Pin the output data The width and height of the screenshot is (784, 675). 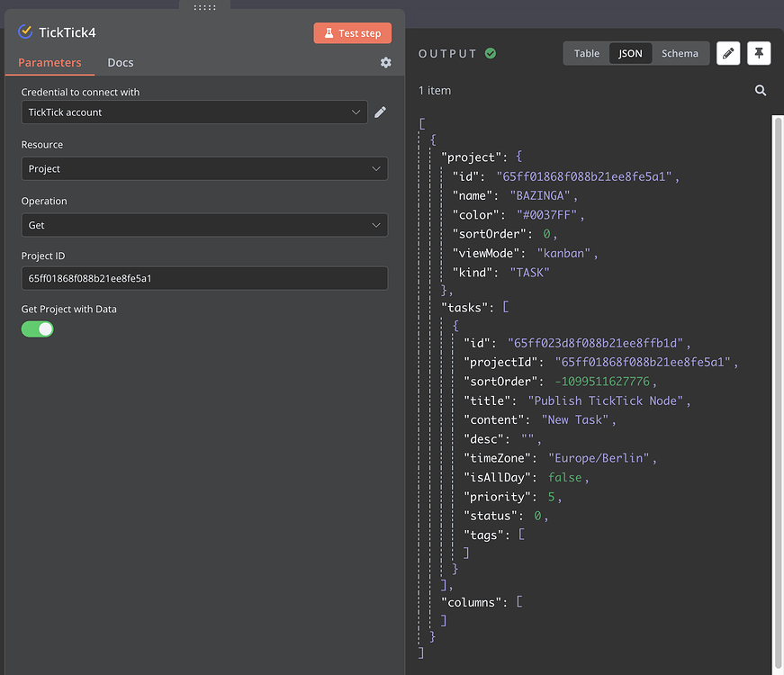click(759, 53)
